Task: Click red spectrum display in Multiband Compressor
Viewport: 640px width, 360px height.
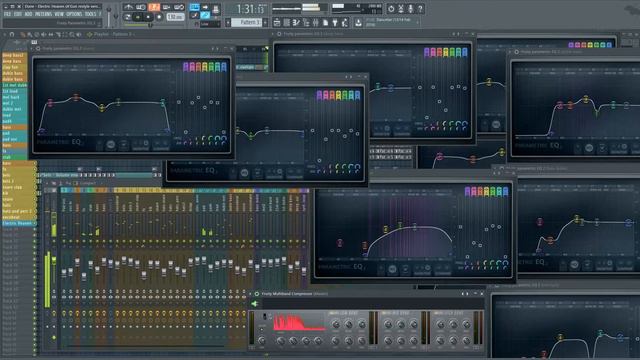Action: 299,322
